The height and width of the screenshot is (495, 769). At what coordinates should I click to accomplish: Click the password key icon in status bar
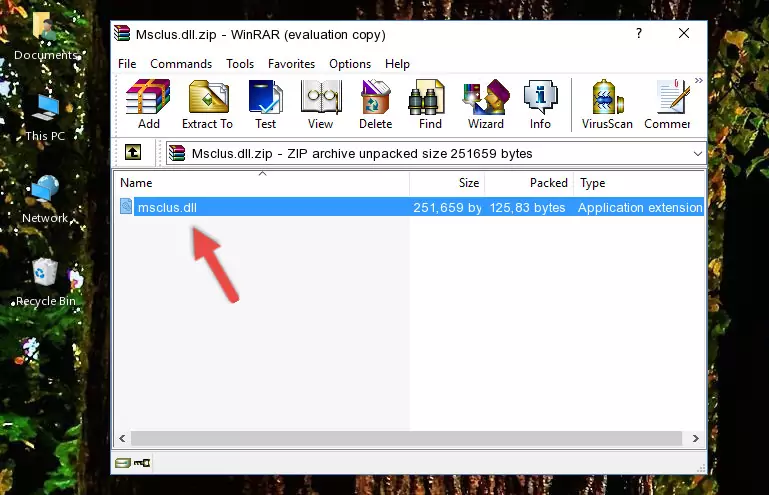click(142, 463)
